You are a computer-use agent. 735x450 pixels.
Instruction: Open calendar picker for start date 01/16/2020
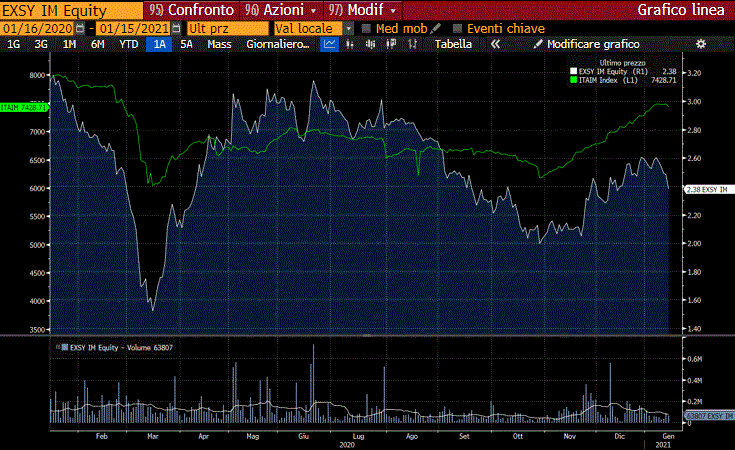80,29
